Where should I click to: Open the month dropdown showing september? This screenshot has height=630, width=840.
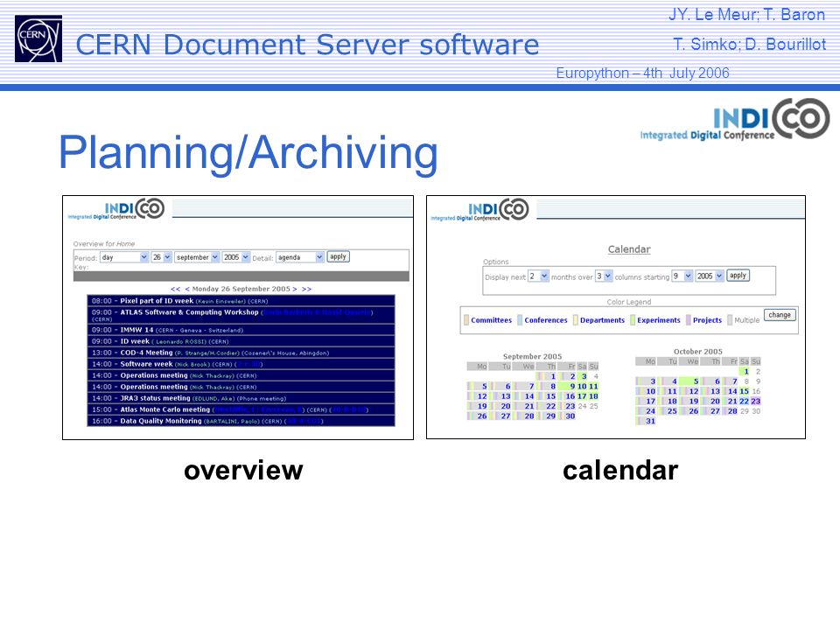pyautogui.click(x=197, y=257)
